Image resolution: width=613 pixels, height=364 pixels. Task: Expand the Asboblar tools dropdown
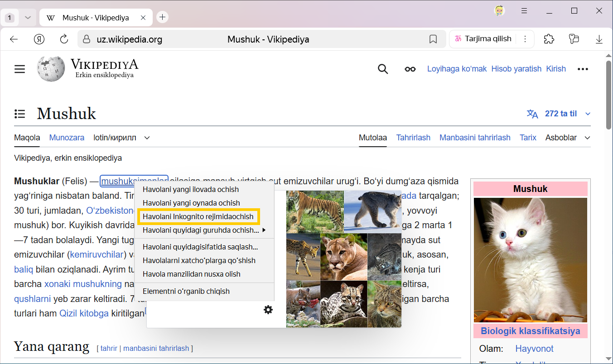click(x=587, y=138)
